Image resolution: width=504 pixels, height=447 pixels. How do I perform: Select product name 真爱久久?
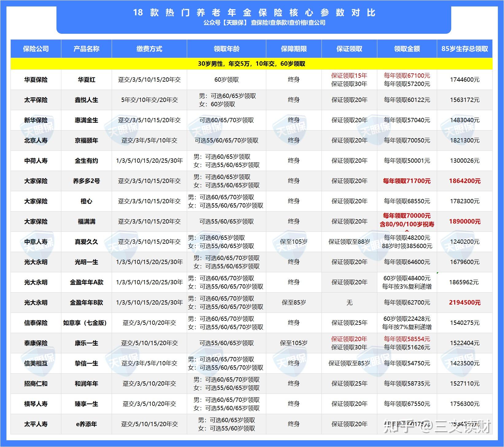click(87, 242)
